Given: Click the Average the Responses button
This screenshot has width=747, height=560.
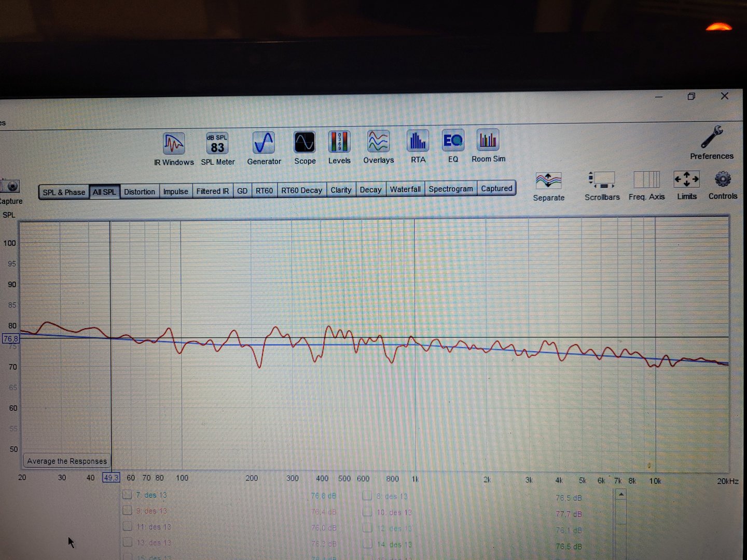Looking at the screenshot, I should [67, 461].
